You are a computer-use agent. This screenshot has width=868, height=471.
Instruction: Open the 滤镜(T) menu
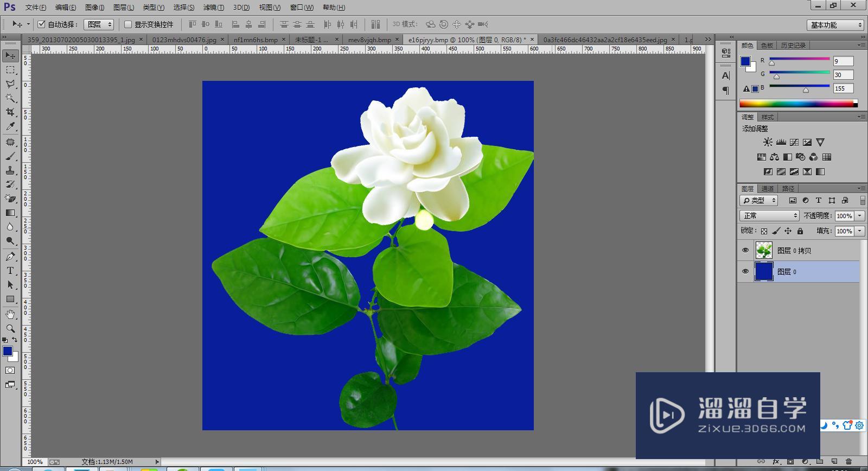click(x=214, y=8)
